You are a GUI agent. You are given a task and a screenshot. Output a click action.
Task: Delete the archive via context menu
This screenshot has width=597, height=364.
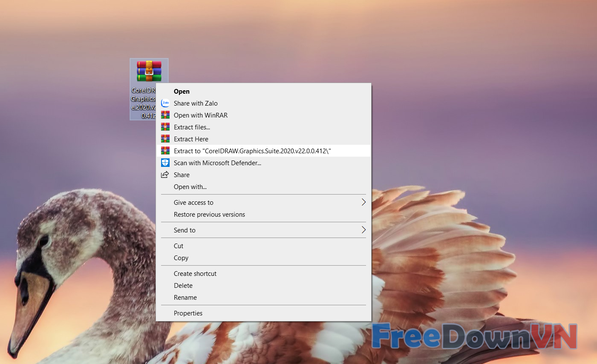(x=183, y=285)
